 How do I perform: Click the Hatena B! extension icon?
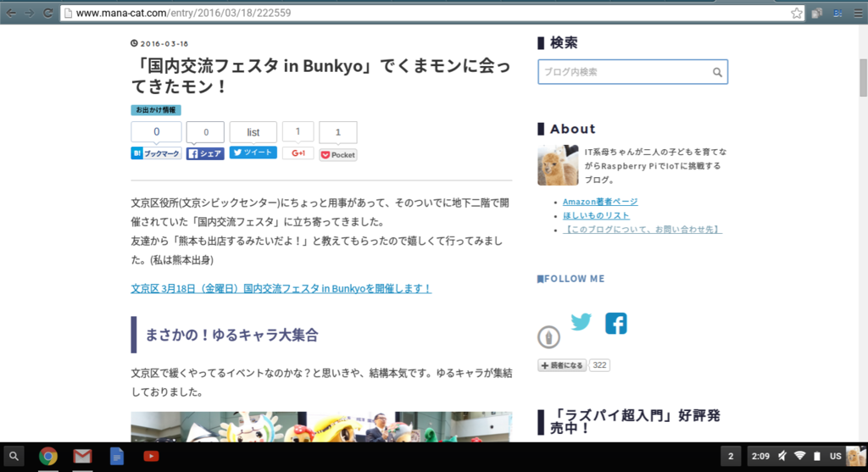(x=837, y=14)
